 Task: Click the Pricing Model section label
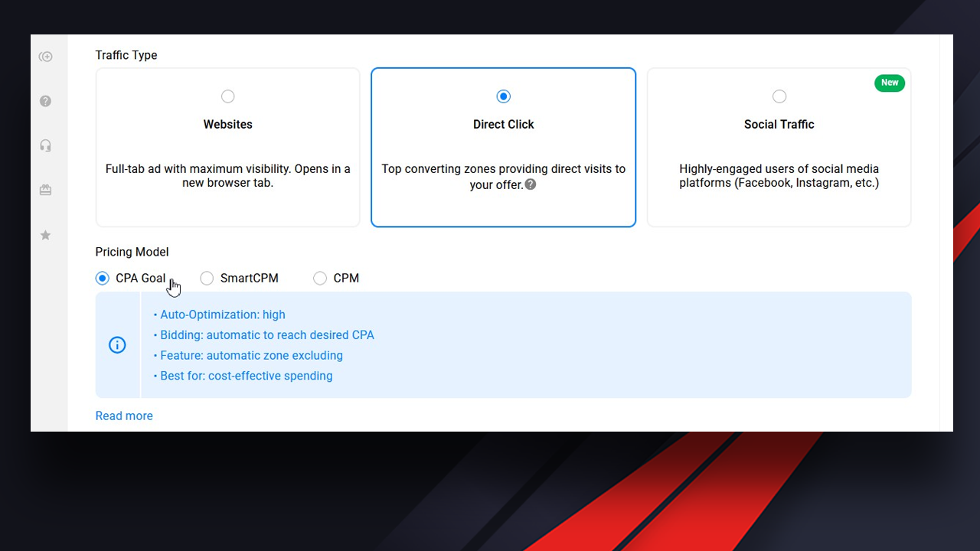pyautogui.click(x=132, y=252)
